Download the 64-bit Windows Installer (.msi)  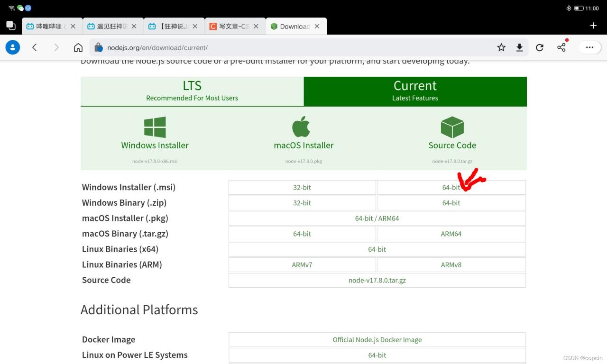(451, 188)
